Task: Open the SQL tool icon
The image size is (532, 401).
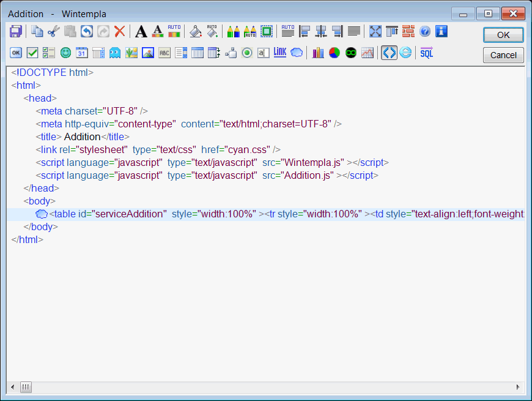Action: click(427, 53)
